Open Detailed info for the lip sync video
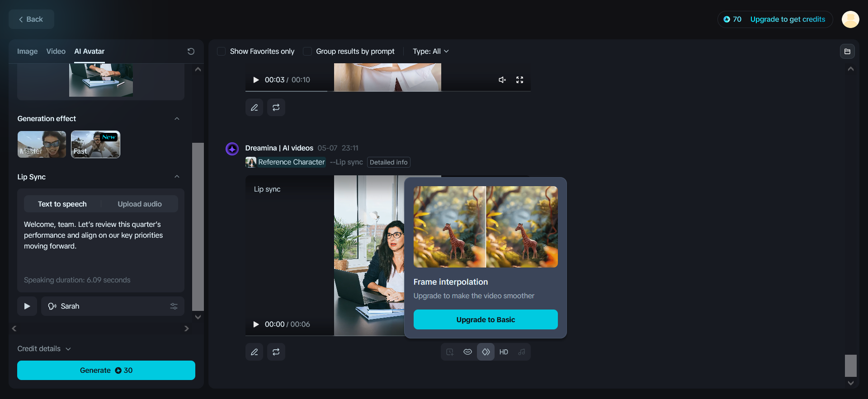The width and height of the screenshot is (868, 399). coord(389,162)
